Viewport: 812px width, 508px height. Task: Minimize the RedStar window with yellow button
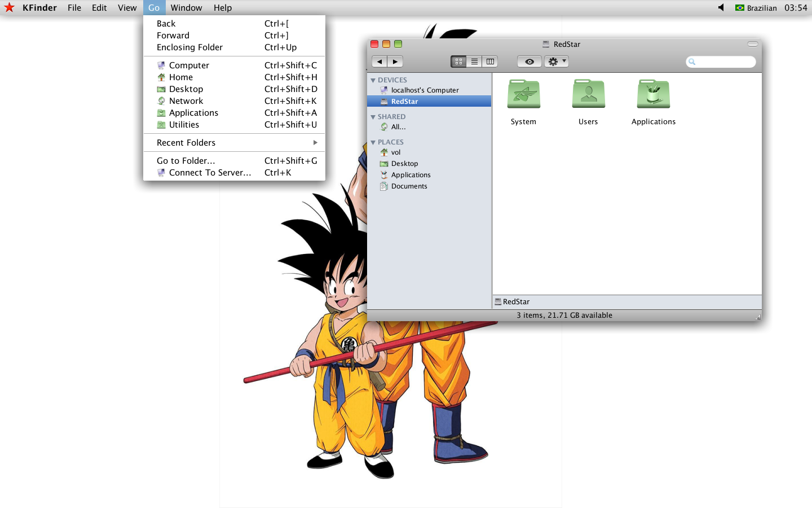386,44
